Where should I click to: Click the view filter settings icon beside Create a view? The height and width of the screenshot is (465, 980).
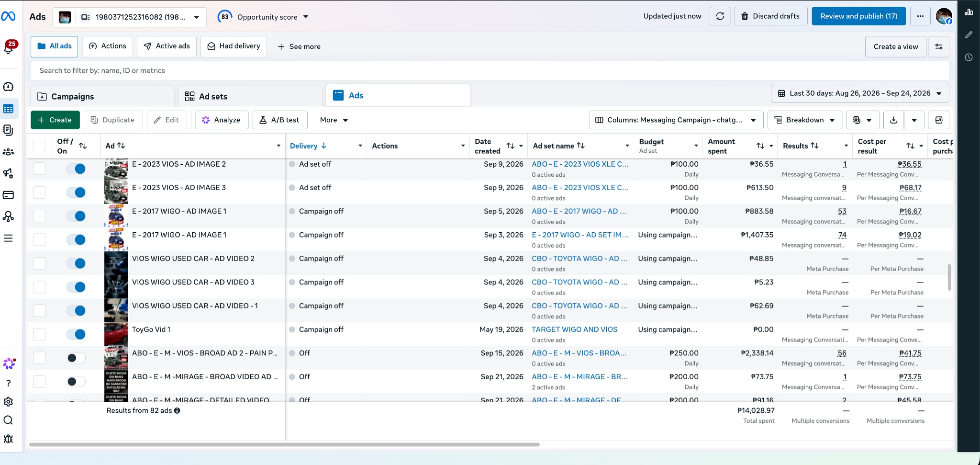tap(939, 46)
